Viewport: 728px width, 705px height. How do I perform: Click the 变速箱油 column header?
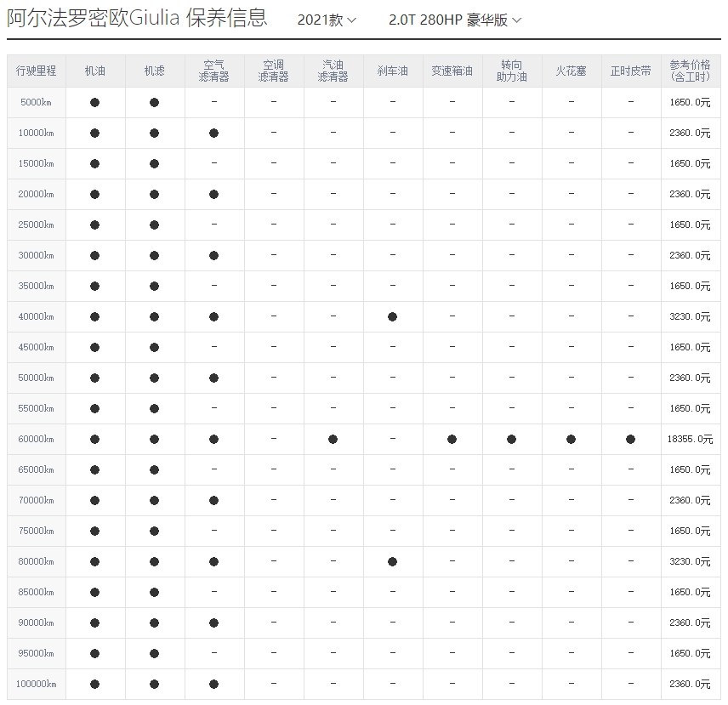point(452,71)
